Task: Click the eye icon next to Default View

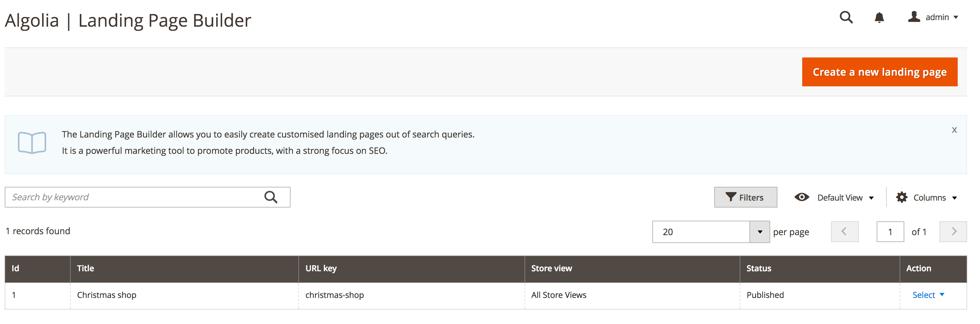Action: pyautogui.click(x=802, y=197)
